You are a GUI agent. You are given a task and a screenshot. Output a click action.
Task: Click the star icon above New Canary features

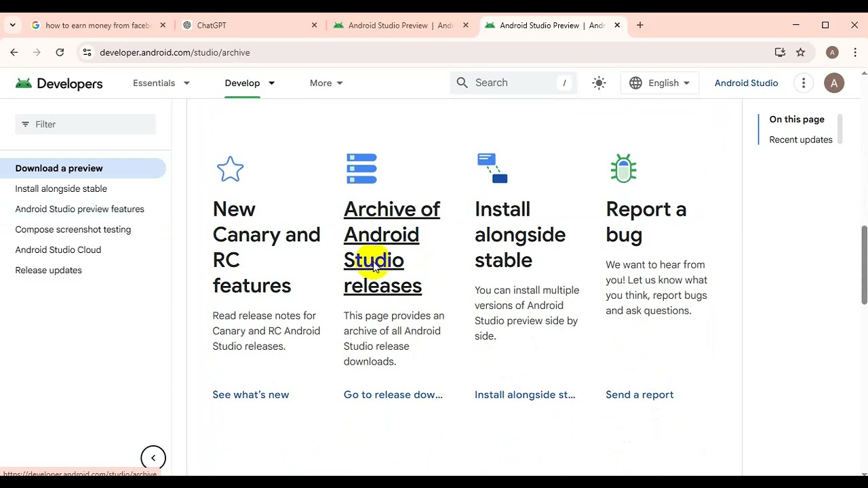coord(230,169)
